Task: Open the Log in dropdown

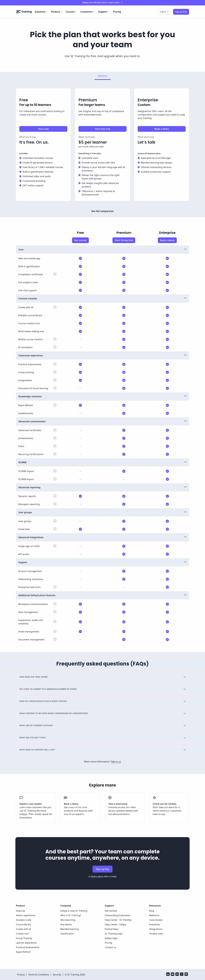Action: pyautogui.click(x=164, y=12)
